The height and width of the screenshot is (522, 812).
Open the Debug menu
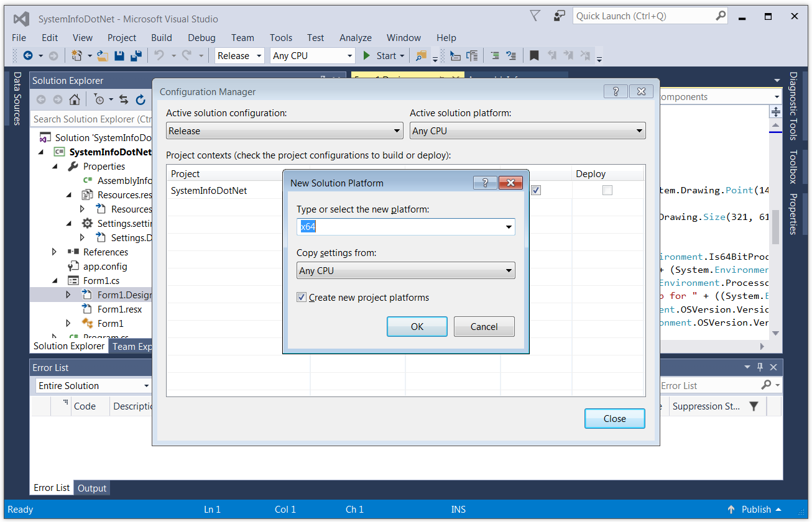pyautogui.click(x=201, y=38)
